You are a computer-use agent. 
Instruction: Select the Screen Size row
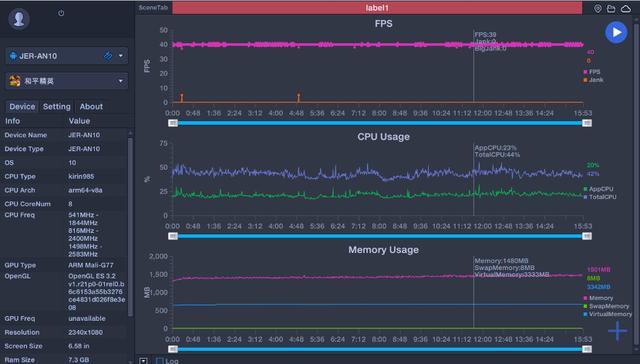pos(64,346)
